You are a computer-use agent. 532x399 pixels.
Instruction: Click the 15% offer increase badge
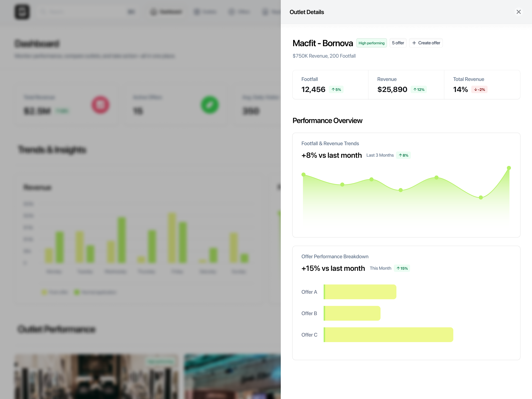(x=402, y=268)
